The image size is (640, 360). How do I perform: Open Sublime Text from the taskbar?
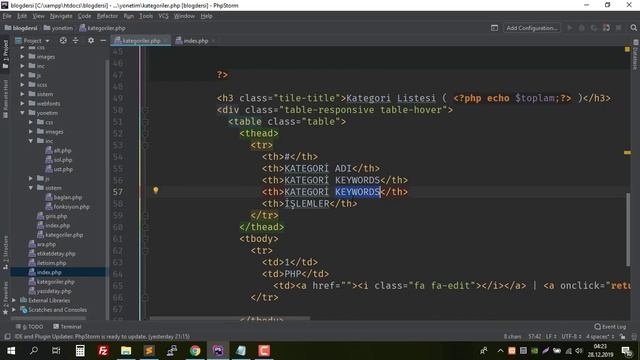149,351
